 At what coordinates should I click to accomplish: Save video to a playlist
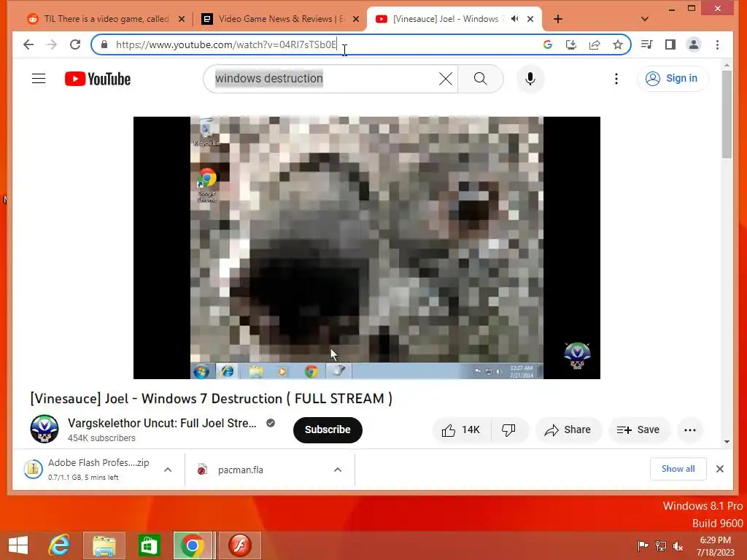coord(639,430)
